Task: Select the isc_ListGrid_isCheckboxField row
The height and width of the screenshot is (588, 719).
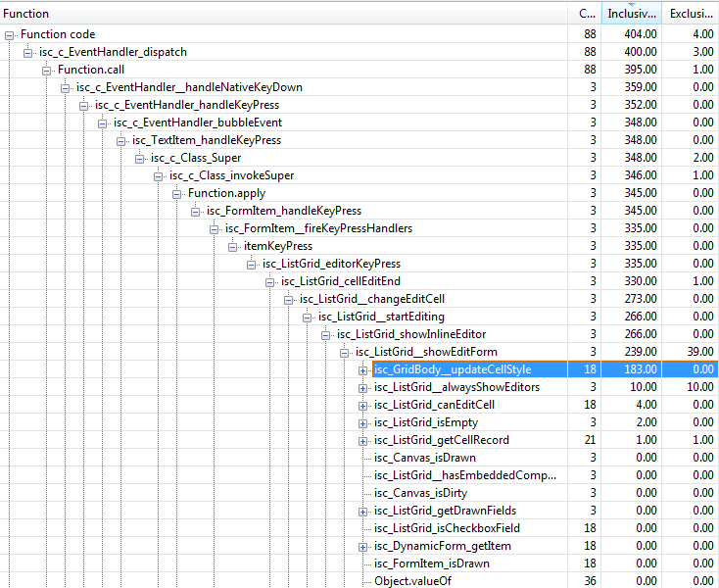Action: 443,528
